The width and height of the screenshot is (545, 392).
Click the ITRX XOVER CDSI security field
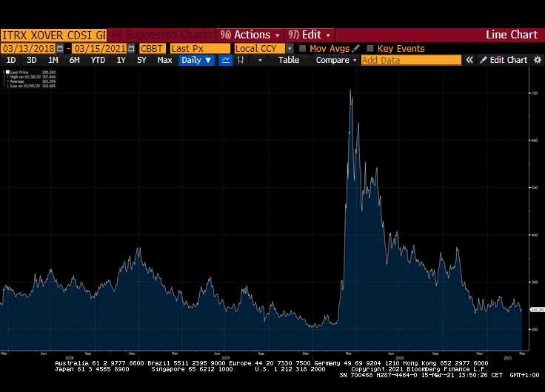coord(53,35)
